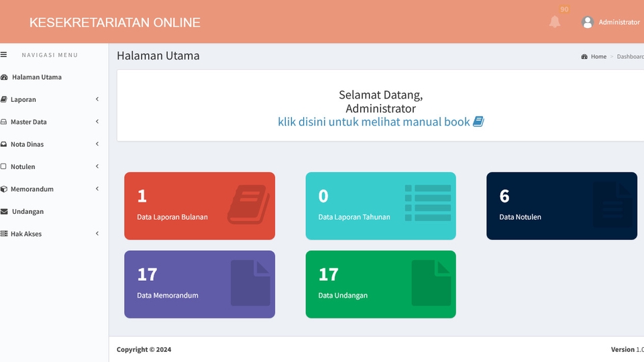The width and height of the screenshot is (644, 362).
Task: Open the Data Notulen card
Action: click(x=562, y=206)
